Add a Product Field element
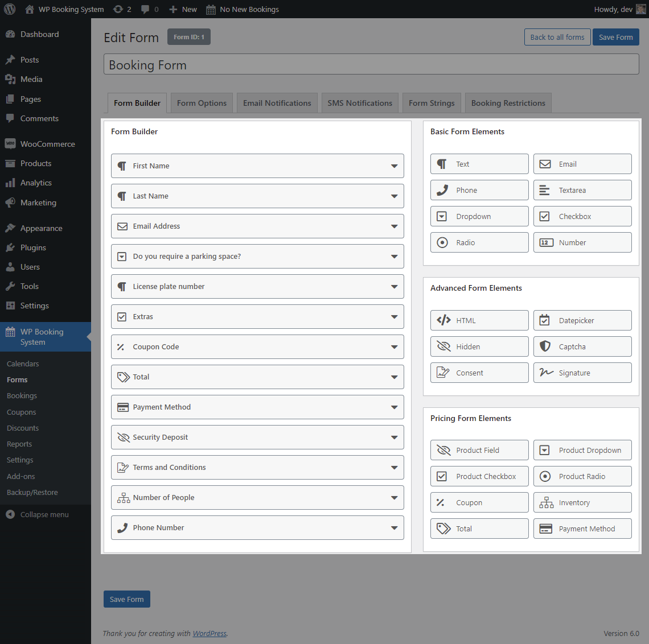 (479, 450)
